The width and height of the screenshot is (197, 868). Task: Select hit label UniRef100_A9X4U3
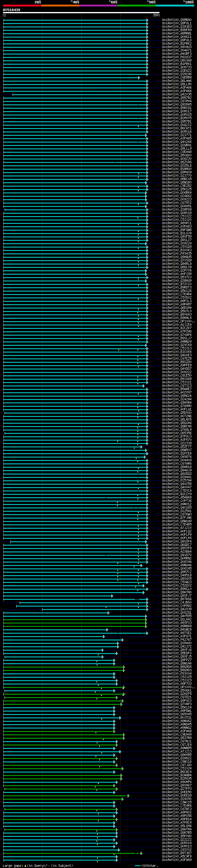click(x=177, y=47)
